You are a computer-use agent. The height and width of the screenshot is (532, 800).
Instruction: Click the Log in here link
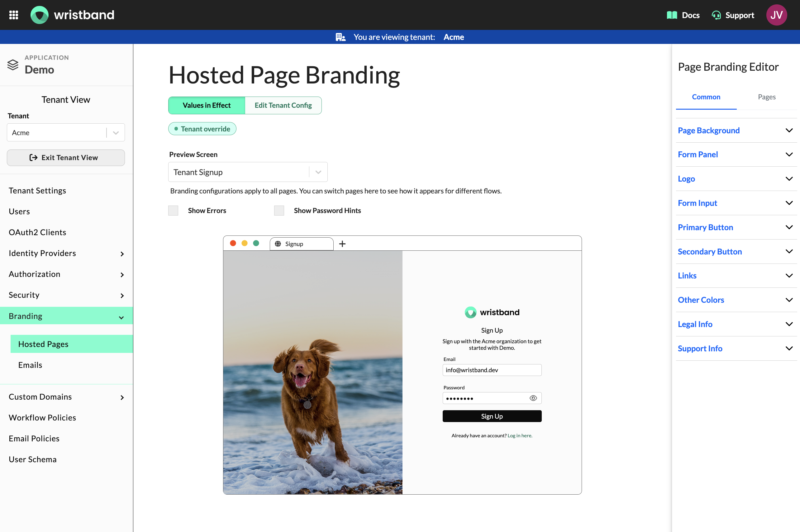[520, 436]
